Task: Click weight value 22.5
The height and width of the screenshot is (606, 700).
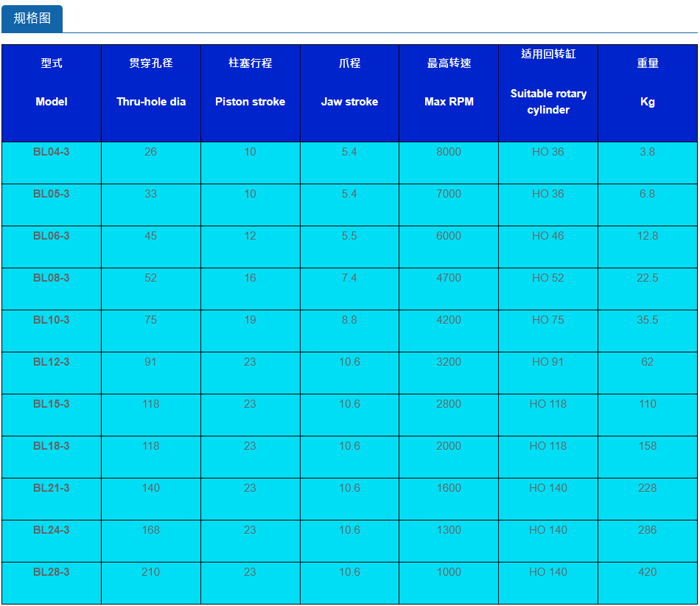Action: click(648, 278)
